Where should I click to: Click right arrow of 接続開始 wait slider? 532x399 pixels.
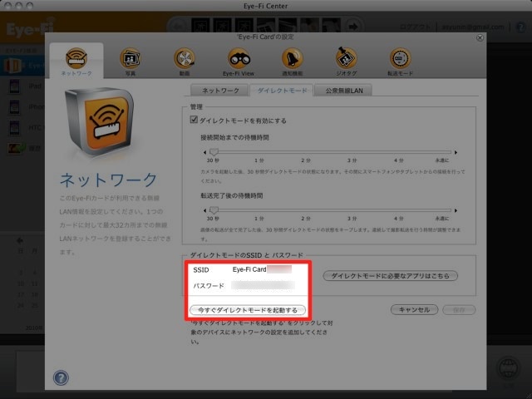click(x=456, y=152)
